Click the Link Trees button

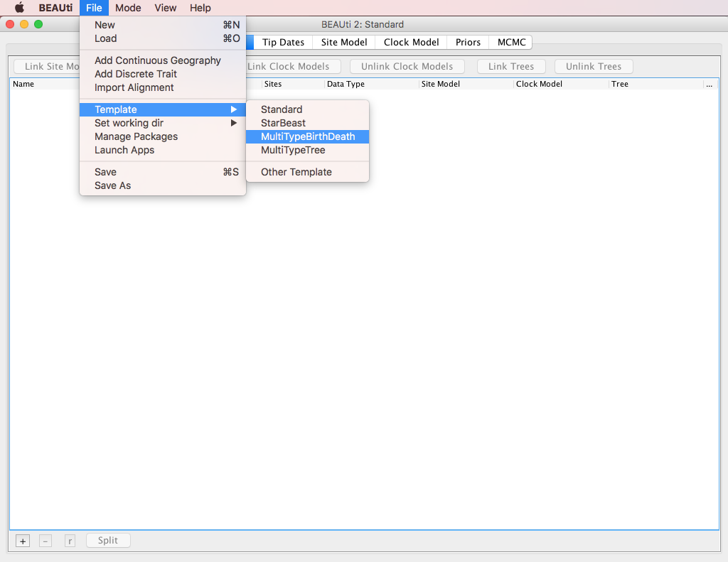[510, 66]
